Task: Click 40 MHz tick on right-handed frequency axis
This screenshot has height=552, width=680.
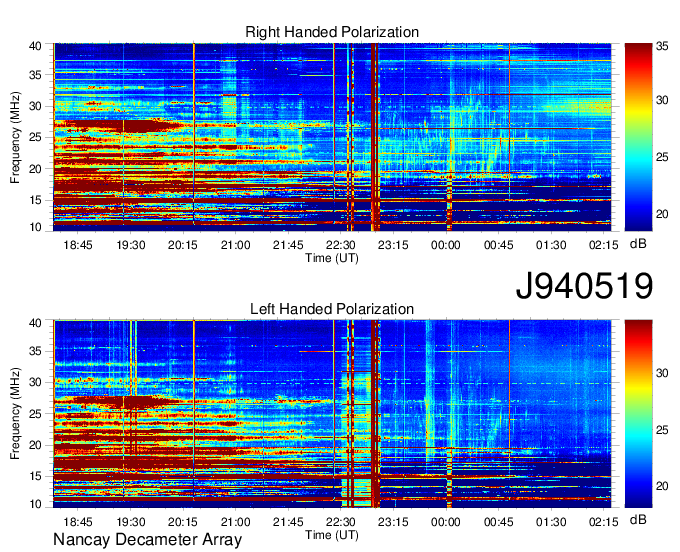Action: 35,46
